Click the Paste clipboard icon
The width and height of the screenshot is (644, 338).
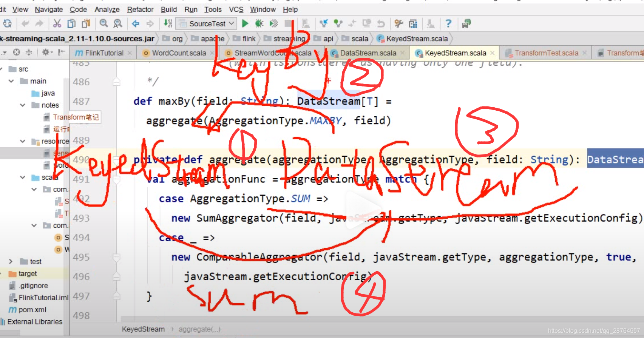[x=86, y=24]
